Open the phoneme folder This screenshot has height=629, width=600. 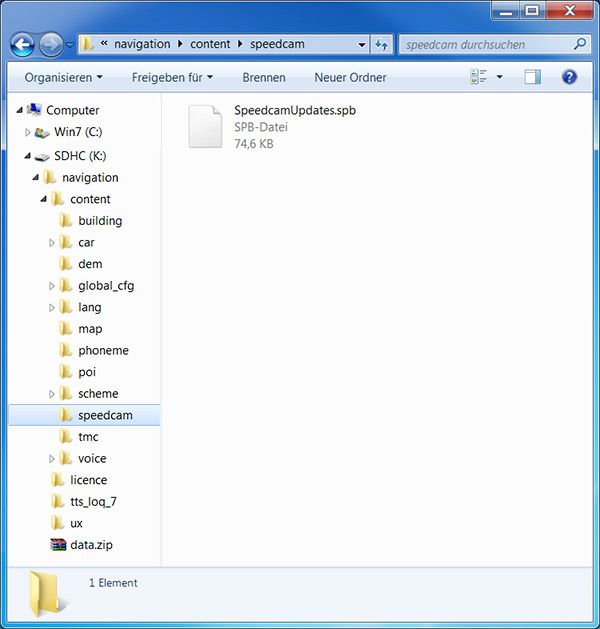103,351
